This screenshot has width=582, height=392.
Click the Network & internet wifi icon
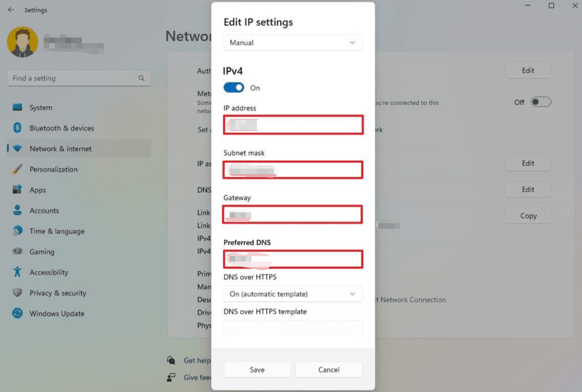pos(18,149)
